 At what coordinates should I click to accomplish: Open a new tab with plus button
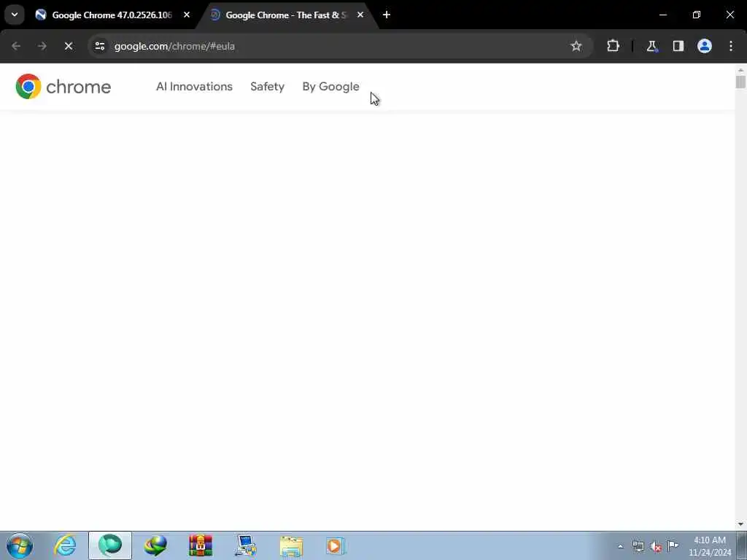tap(387, 15)
